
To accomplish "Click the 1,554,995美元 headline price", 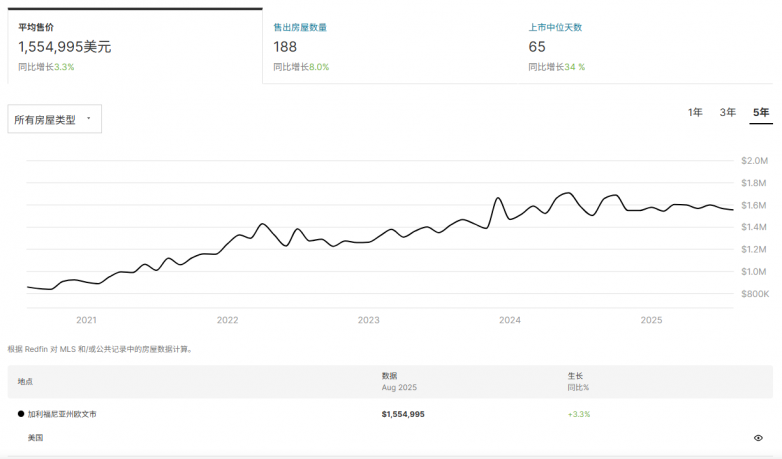I will tap(65, 47).
